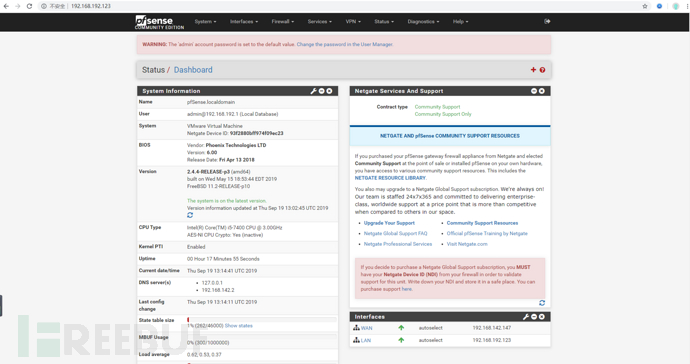Open the Services menu
690x364 pixels.
(x=319, y=22)
